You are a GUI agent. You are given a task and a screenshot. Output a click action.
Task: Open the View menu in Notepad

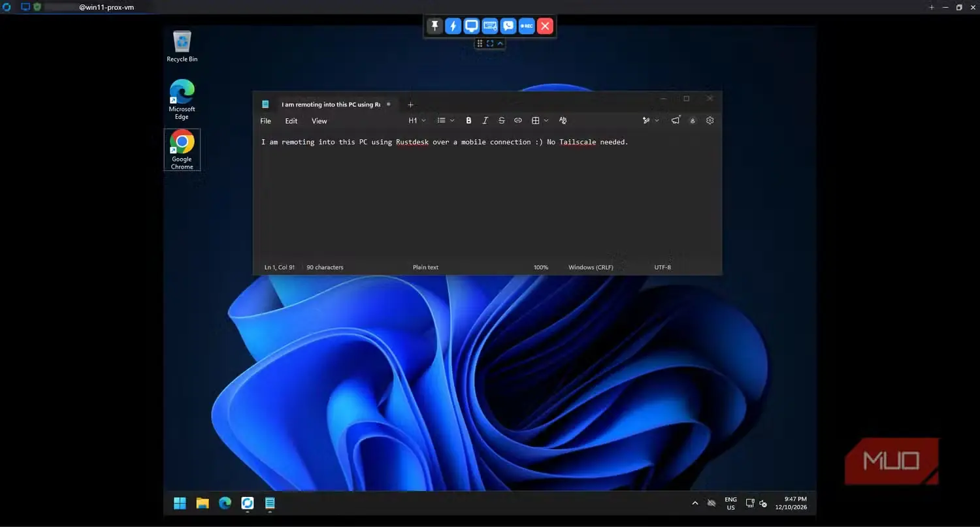(319, 121)
